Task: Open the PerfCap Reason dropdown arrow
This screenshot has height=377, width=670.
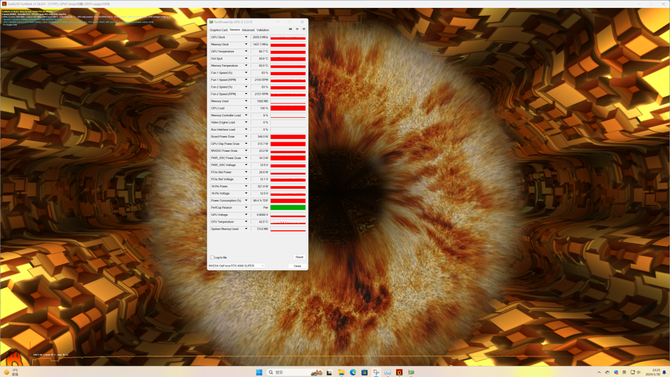Action: pyautogui.click(x=246, y=207)
